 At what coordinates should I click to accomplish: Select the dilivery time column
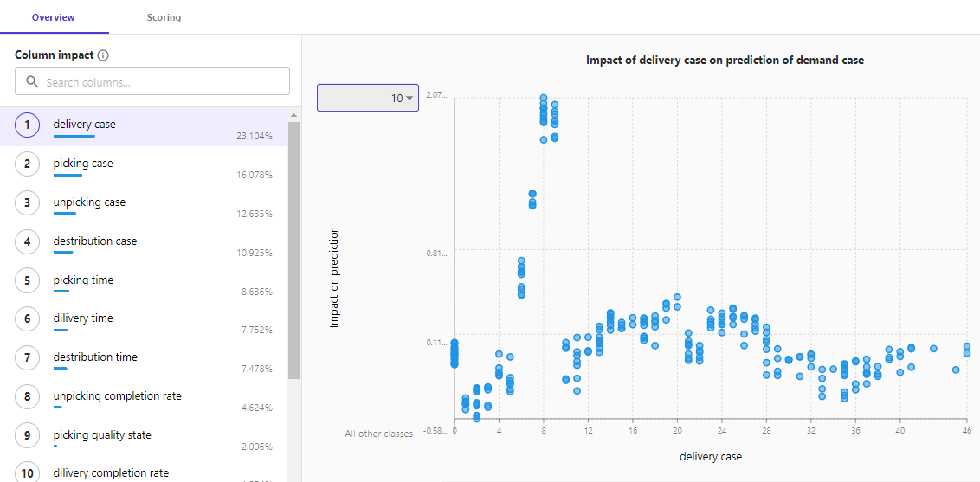click(83, 318)
